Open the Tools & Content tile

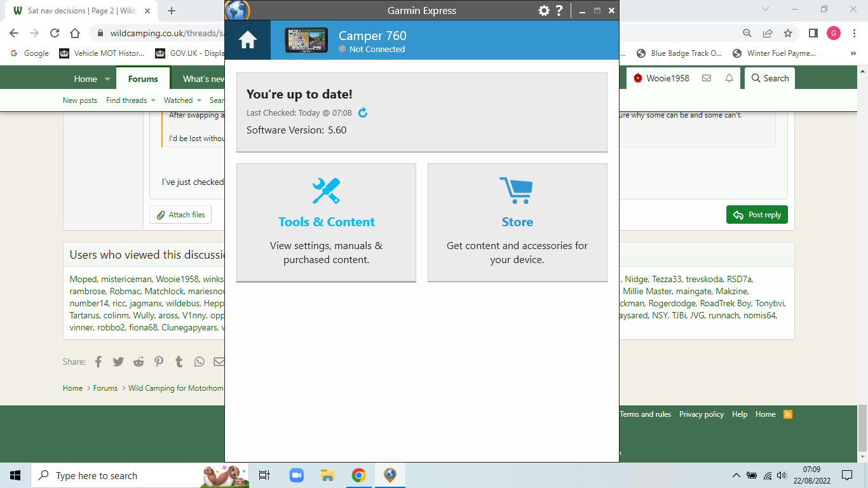(326, 222)
